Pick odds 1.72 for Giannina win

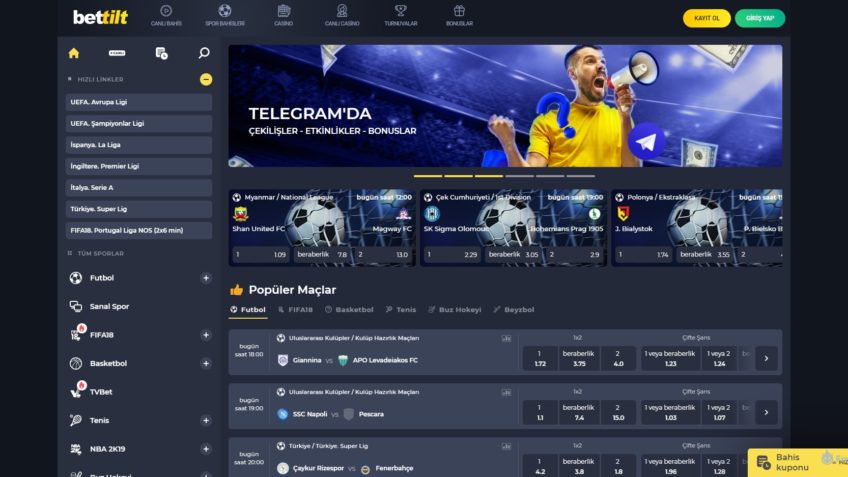click(x=540, y=359)
